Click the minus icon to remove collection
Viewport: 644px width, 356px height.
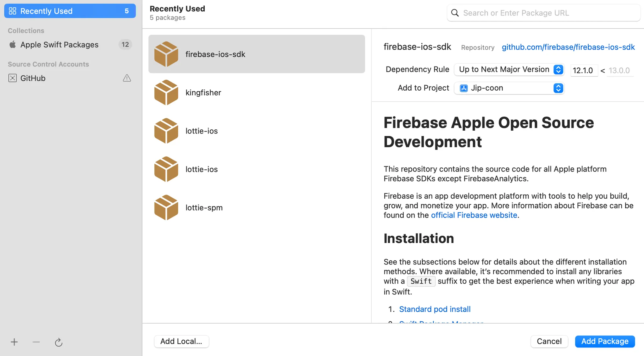tap(36, 342)
